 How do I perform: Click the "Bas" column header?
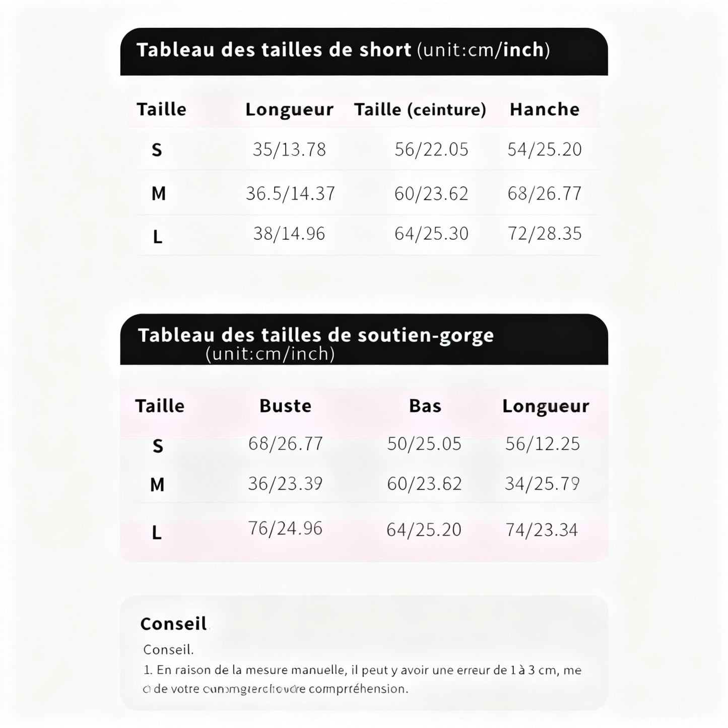tap(425, 406)
